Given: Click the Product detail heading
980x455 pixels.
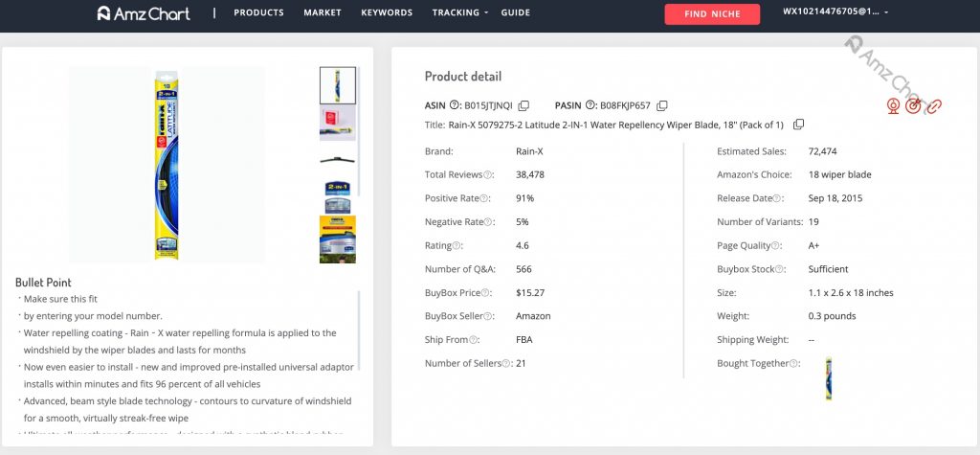Looking at the screenshot, I should pyautogui.click(x=463, y=77).
